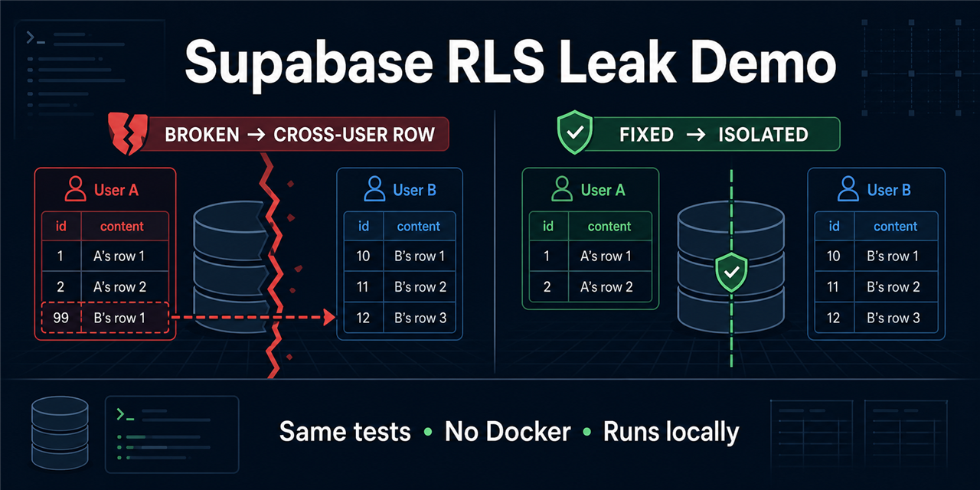This screenshot has width=980, height=490.
Task: Select green User A person icon
Action: pos(563,189)
